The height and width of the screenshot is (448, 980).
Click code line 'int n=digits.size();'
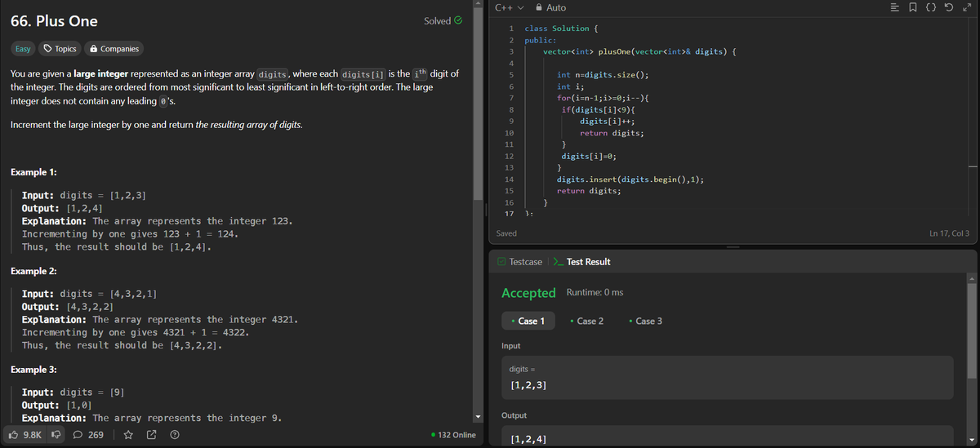[603, 74]
